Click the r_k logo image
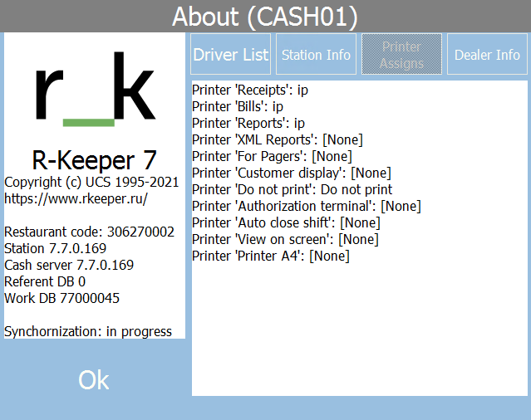 (x=96, y=89)
